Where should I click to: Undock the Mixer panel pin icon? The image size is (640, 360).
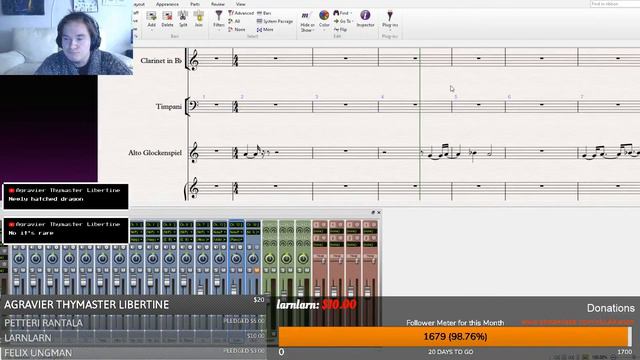[x=373, y=212]
